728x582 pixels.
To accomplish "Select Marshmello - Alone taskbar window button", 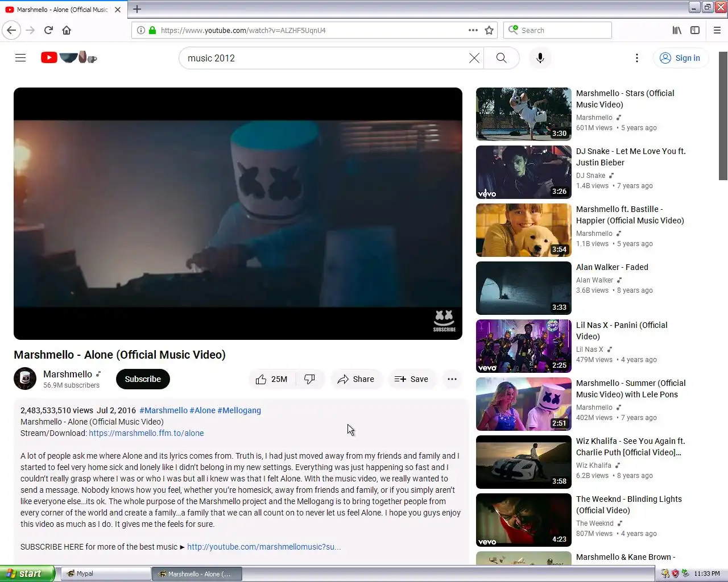I will (x=197, y=573).
